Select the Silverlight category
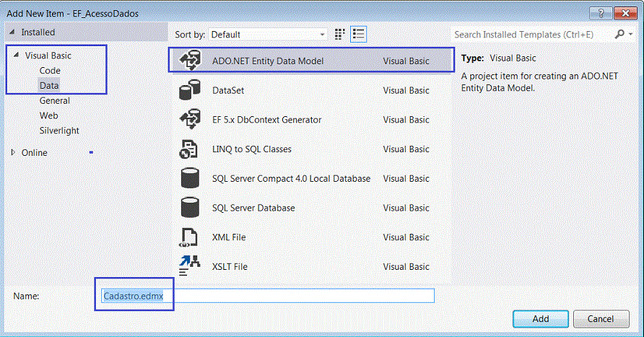644x337 pixels. (x=59, y=131)
